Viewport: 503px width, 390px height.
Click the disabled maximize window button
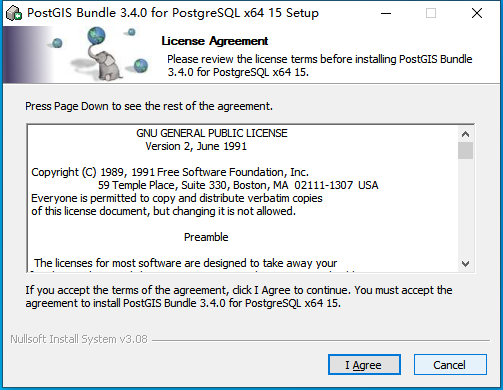coord(431,13)
